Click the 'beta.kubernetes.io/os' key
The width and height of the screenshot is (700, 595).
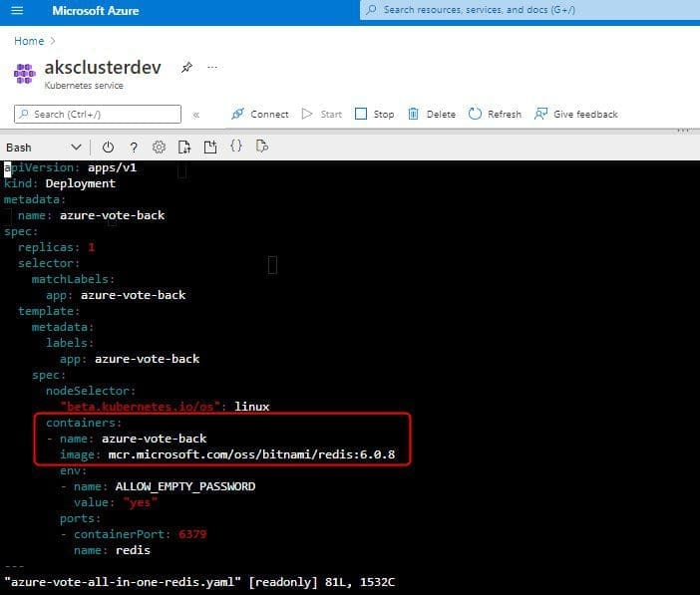(141, 407)
